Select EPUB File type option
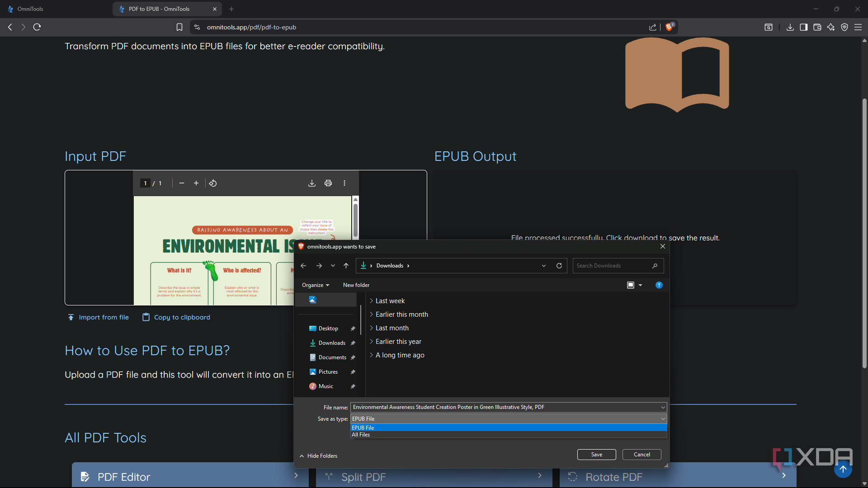868x488 pixels. click(x=509, y=427)
